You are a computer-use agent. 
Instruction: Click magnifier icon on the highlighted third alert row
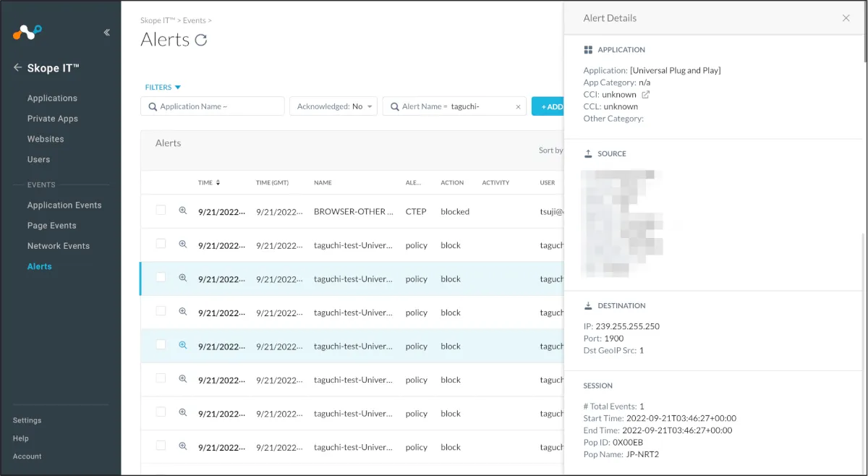point(183,278)
